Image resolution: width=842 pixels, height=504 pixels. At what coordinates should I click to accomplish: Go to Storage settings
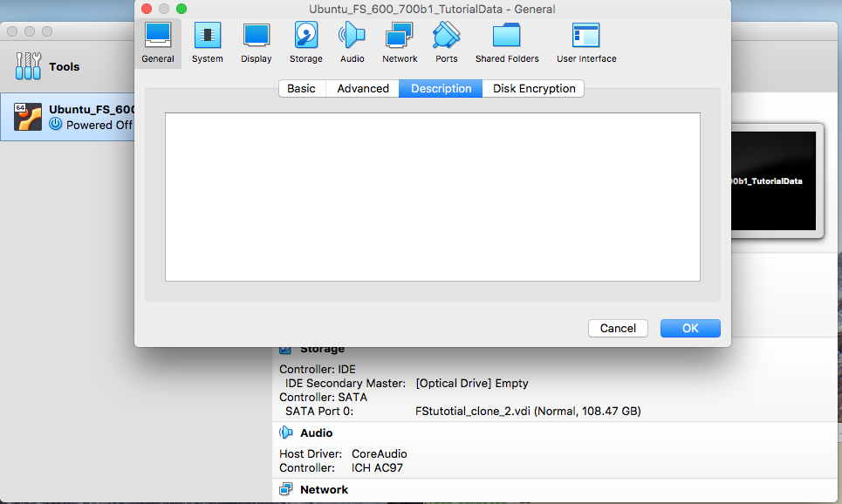(x=305, y=43)
